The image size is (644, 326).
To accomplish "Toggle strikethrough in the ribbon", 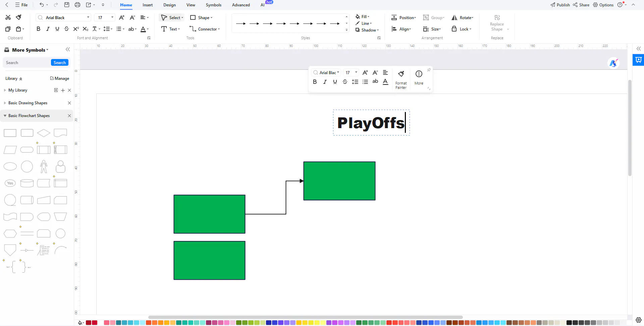I will pyautogui.click(x=67, y=29).
